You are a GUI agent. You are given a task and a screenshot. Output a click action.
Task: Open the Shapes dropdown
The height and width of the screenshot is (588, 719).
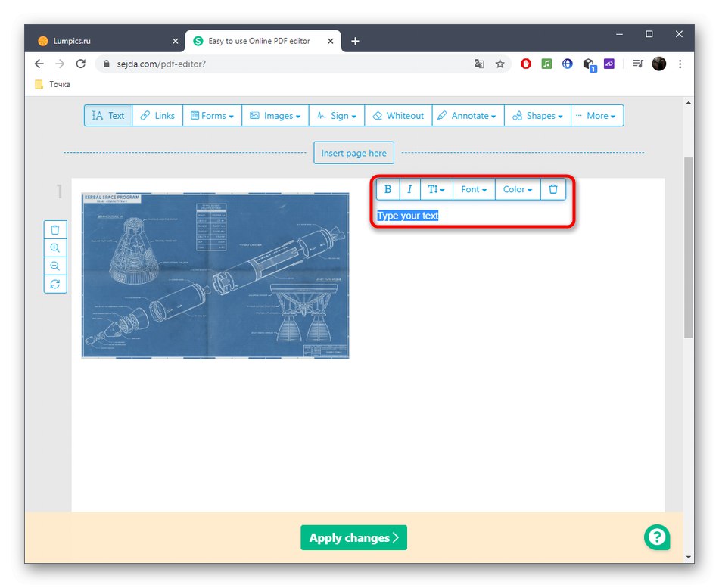click(537, 115)
